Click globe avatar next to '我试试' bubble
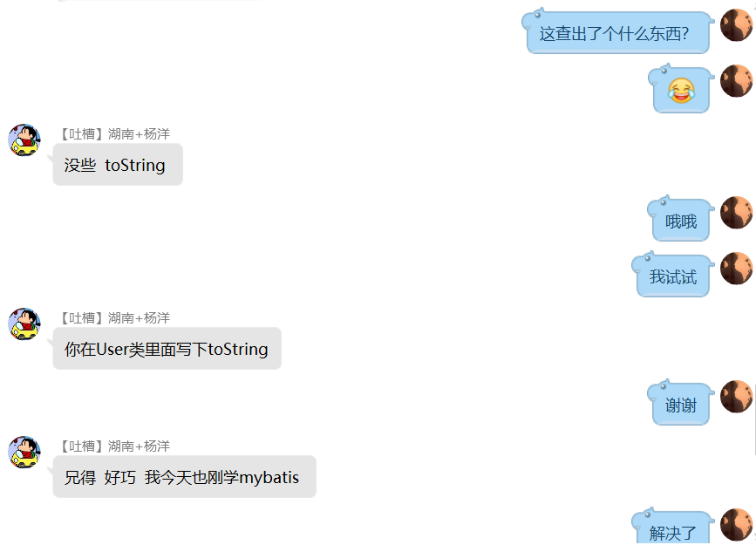 click(737, 269)
